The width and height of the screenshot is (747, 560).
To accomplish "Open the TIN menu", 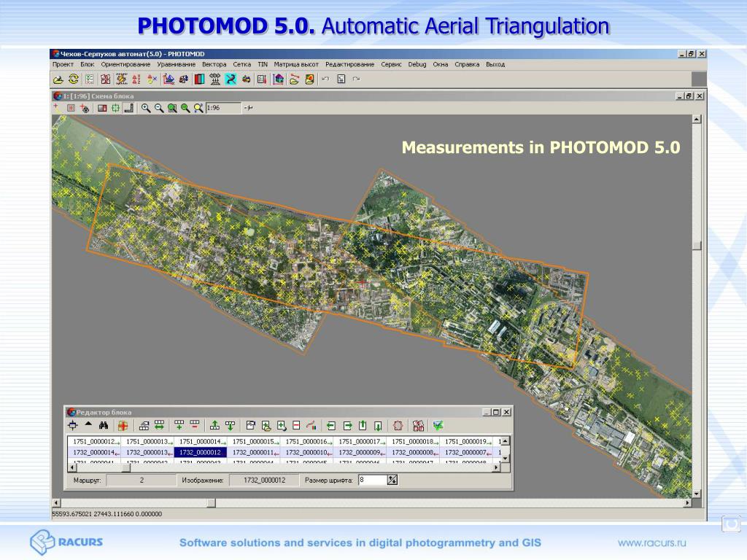I will 263,64.
